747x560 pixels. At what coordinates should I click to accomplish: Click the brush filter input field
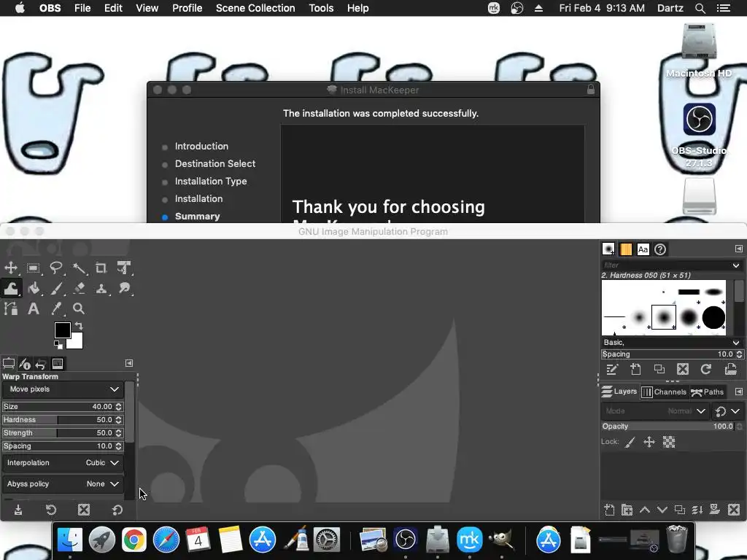(665, 265)
